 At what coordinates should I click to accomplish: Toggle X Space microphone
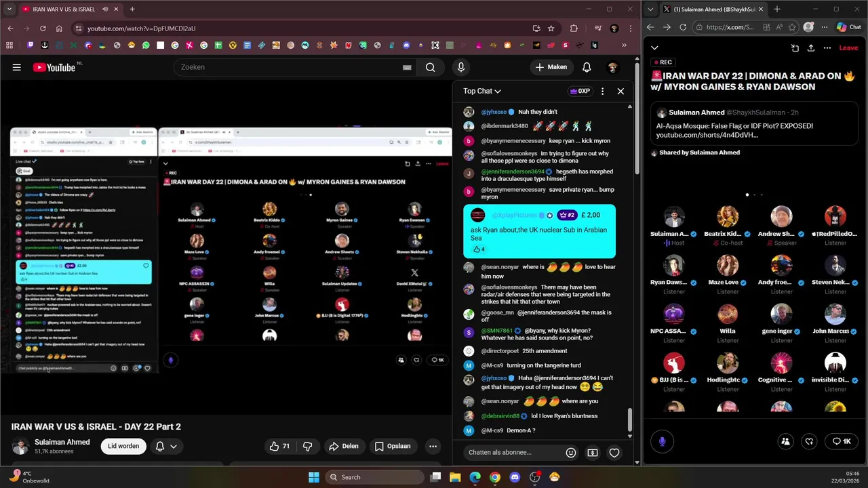tap(662, 441)
